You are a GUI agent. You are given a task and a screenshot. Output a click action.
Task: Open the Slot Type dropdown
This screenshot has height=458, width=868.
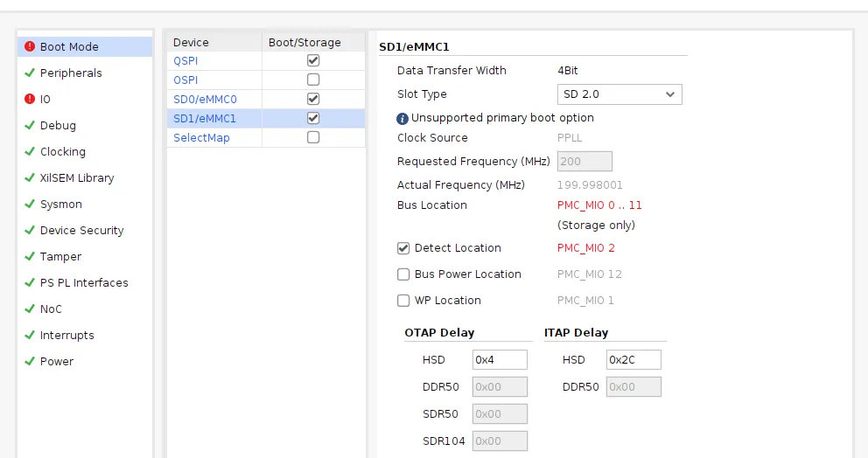pos(619,94)
